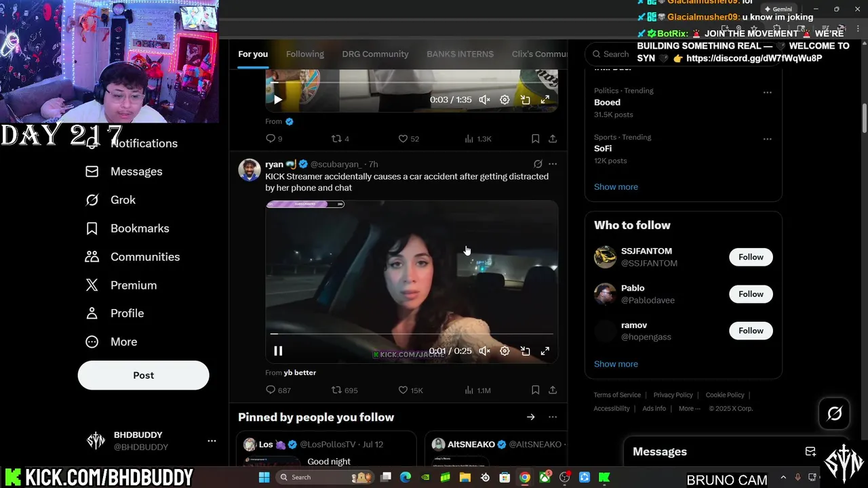Screen dimensions: 868x488
Task: Show more under Who to follow
Action: 616,364
